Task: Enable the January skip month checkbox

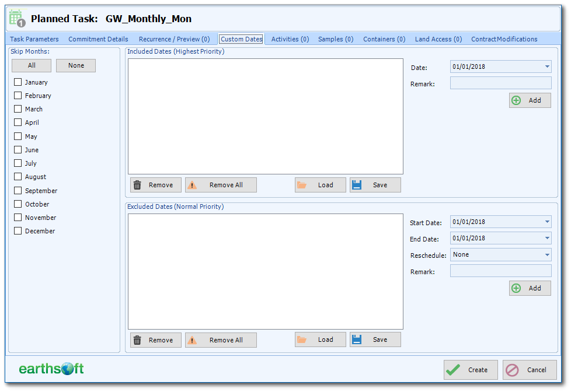Action: click(x=17, y=82)
